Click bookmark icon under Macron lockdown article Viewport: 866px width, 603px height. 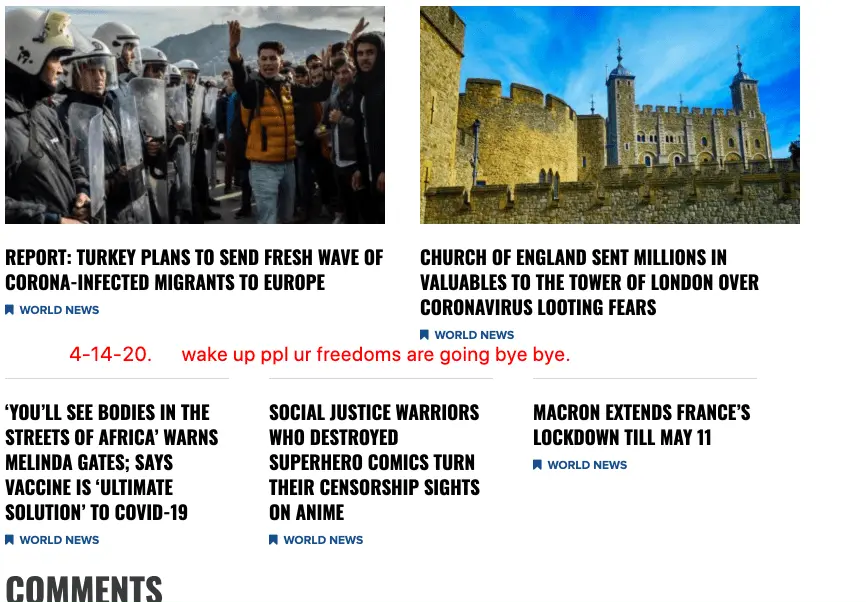pyautogui.click(x=537, y=464)
